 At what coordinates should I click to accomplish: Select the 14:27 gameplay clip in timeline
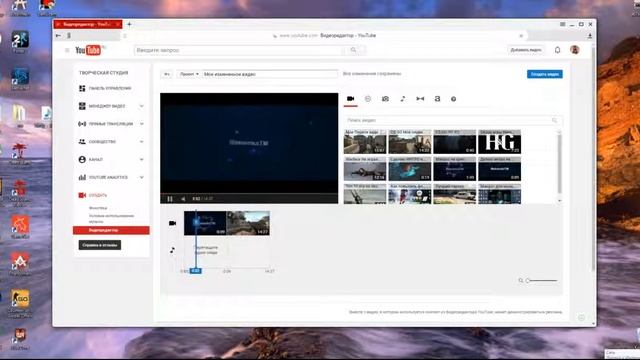coord(248,223)
